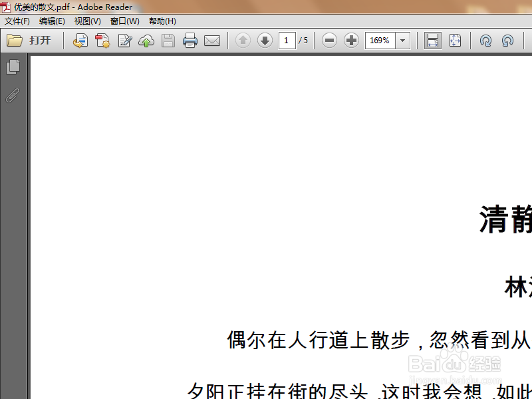Click the page number input field
This screenshot has width=532, height=399.
coord(287,41)
